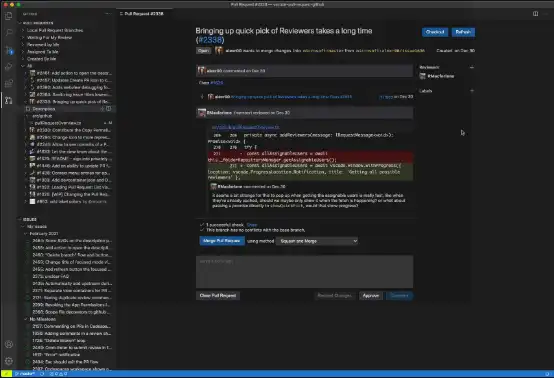The width and height of the screenshot is (554, 378).
Task: Open issue 'Delete branch' flow
Action: pos(72,255)
